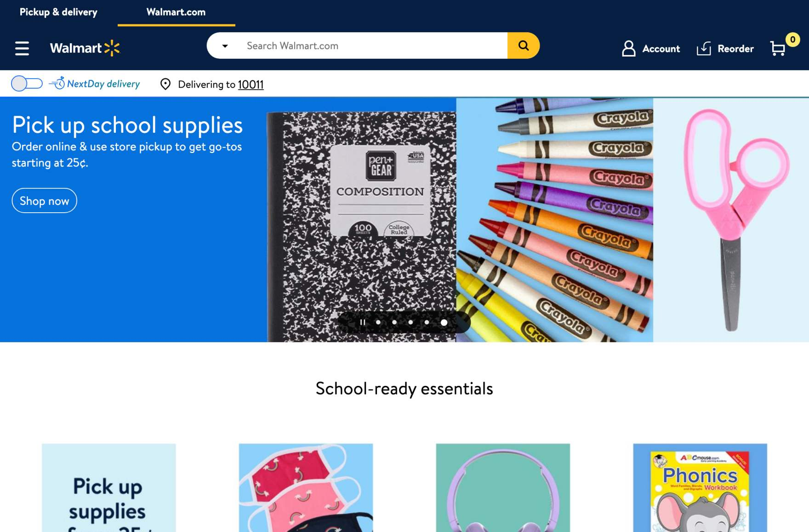Screen dimensions: 809x532
Task: Pause the hero banner carousel
Action: pyautogui.click(x=362, y=322)
